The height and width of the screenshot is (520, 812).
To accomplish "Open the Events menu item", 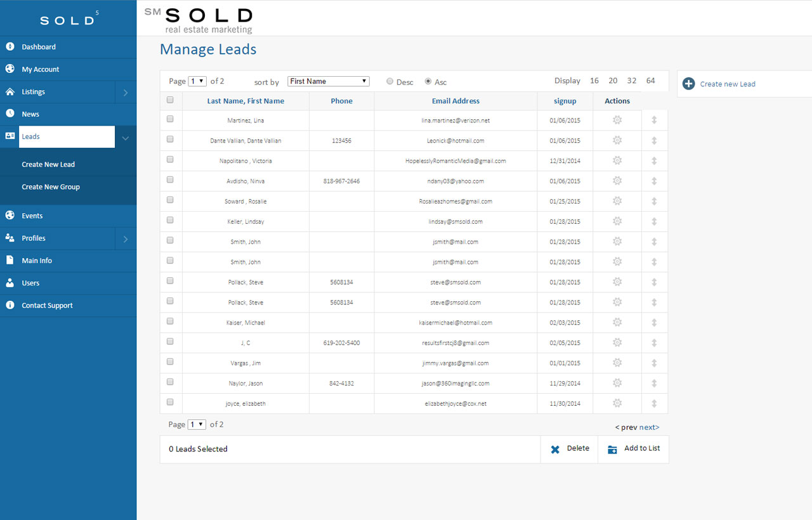I will pos(32,216).
